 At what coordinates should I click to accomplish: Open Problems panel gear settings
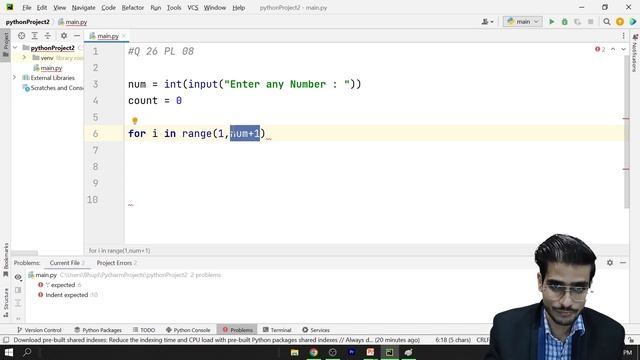pos(610,263)
